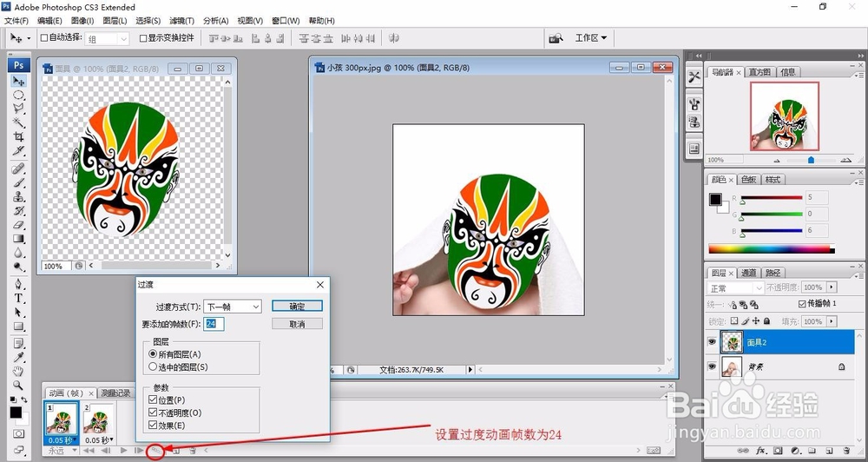The width and height of the screenshot is (868, 462).
Task: Select the Slice tool
Action: (x=18, y=150)
